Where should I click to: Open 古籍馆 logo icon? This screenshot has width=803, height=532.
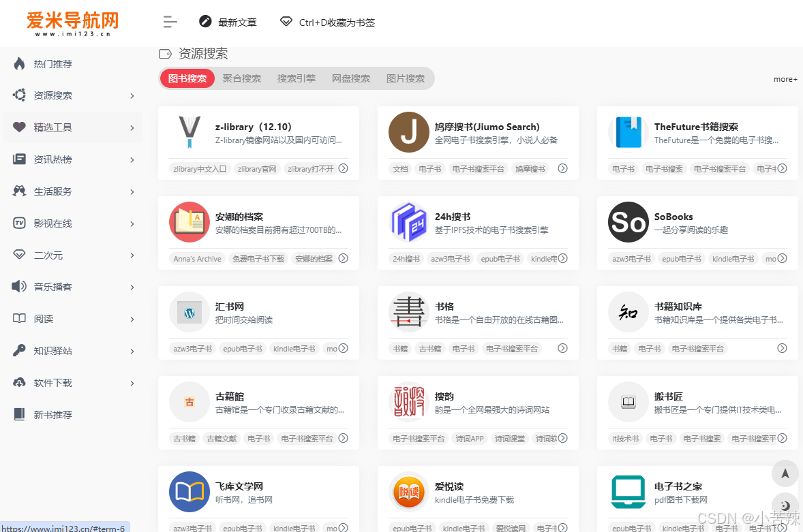tap(190, 402)
